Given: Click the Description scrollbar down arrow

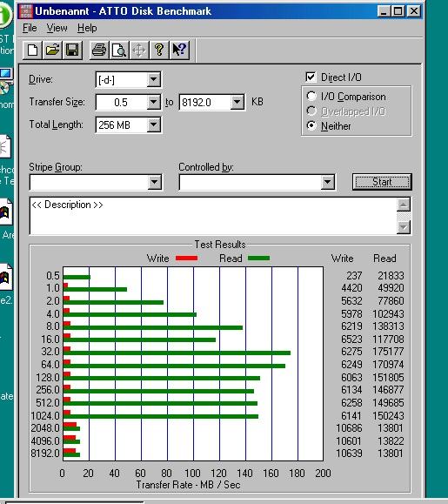Looking at the screenshot, I should (404, 227).
